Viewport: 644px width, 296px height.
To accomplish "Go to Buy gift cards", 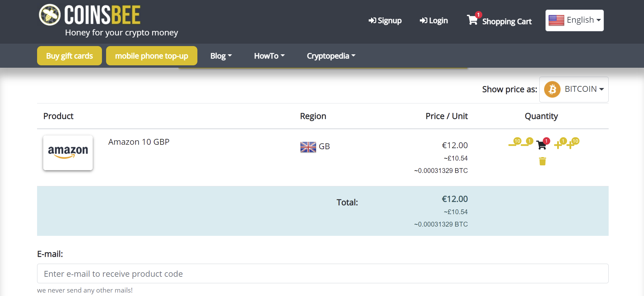I will pos(69,56).
